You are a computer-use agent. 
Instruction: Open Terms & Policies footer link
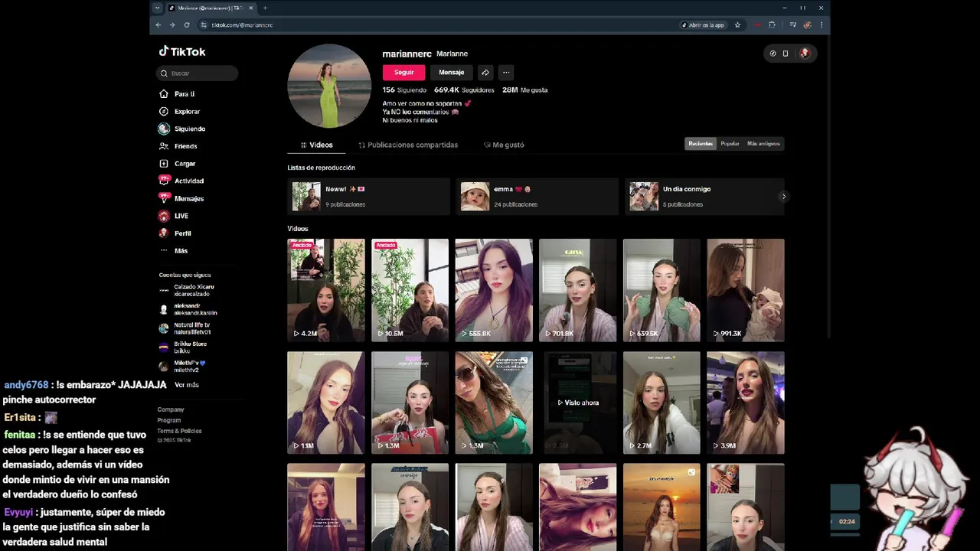tap(180, 431)
